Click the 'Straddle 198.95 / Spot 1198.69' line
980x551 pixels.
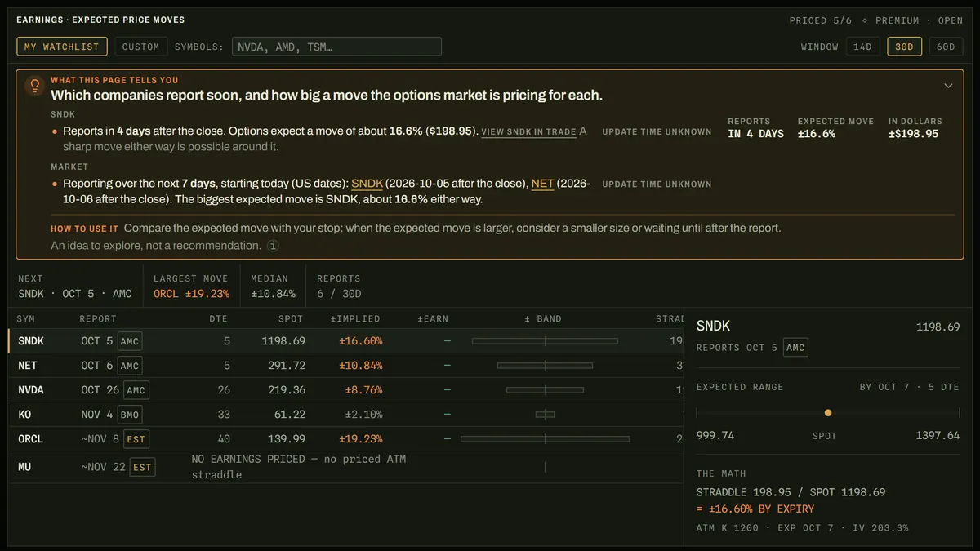pyautogui.click(x=791, y=492)
